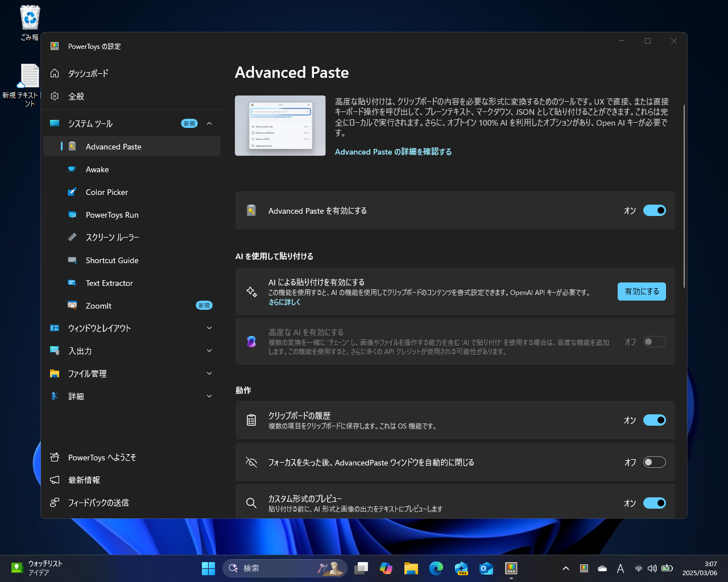The image size is (728, 582).
Task: Expand ウィンドウとレイアウト category
Action: [x=209, y=328]
